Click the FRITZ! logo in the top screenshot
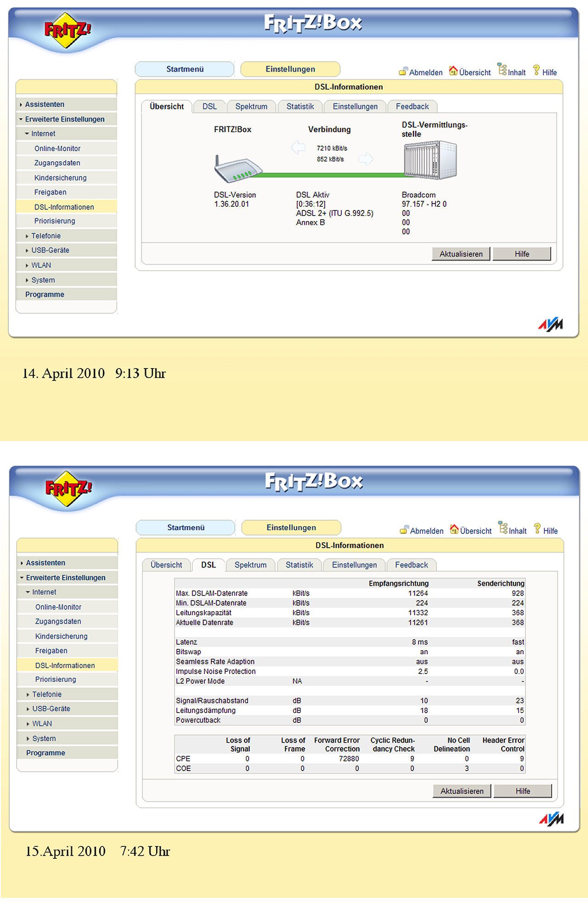Viewport: 588px width, 919px height. tap(68, 30)
